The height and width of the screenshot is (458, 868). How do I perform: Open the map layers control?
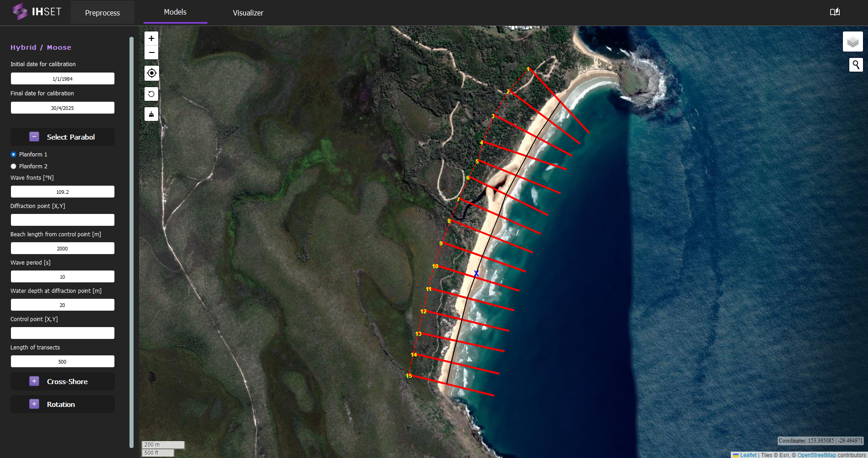click(852, 42)
